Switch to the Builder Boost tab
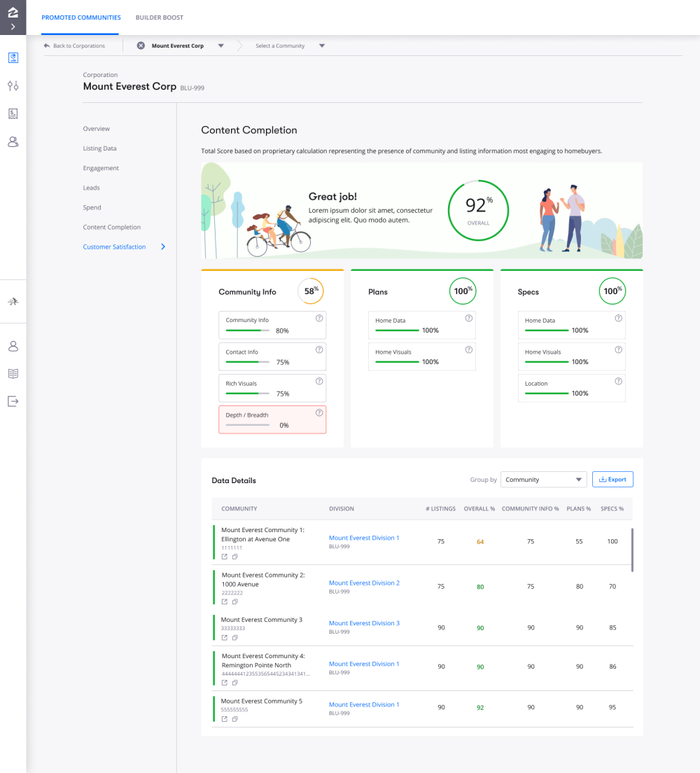The height and width of the screenshot is (773, 700). click(x=160, y=18)
